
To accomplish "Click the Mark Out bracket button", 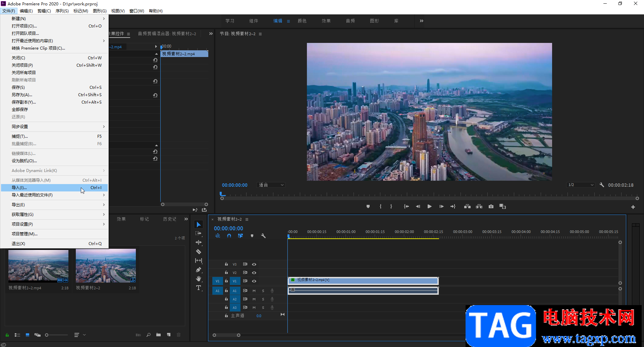I will [391, 207].
